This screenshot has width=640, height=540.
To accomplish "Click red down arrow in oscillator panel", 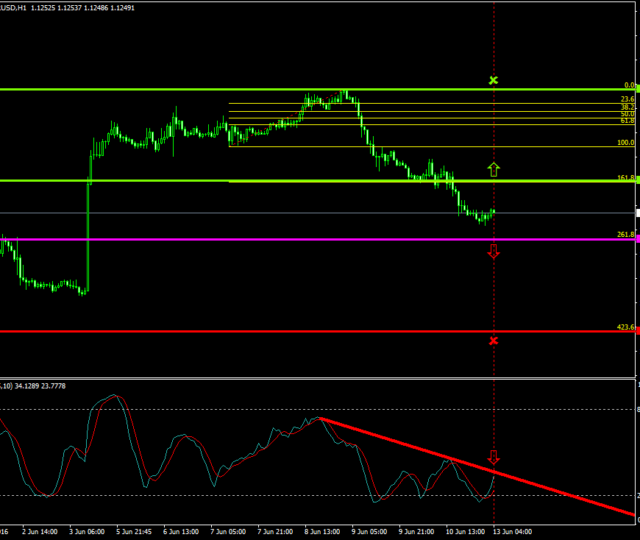I will (493, 458).
